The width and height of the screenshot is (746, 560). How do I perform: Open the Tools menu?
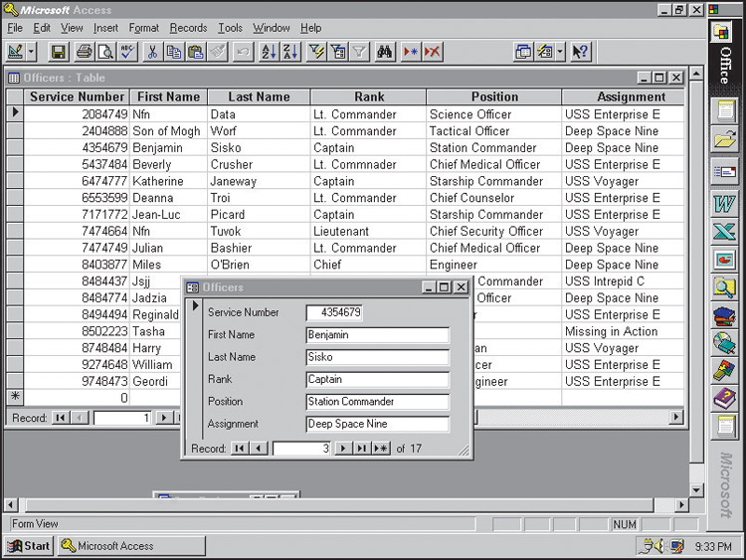[x=231, y=28]
